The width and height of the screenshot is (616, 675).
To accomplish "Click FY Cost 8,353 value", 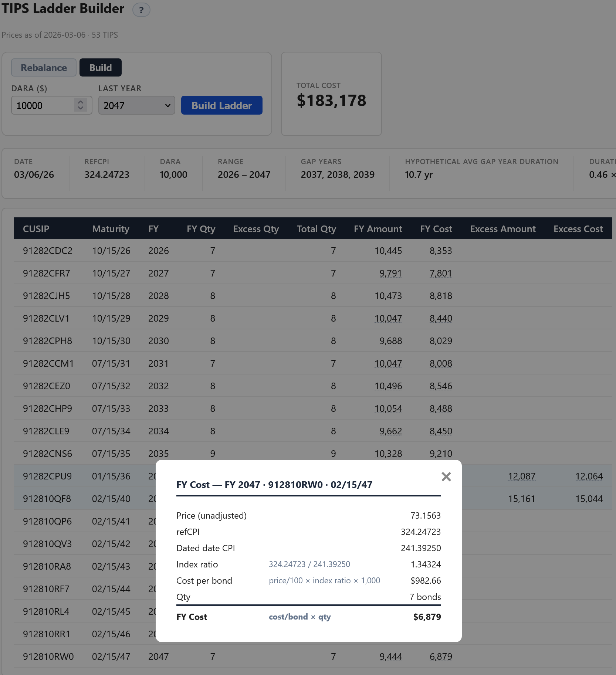I will (x=441, y=251).
